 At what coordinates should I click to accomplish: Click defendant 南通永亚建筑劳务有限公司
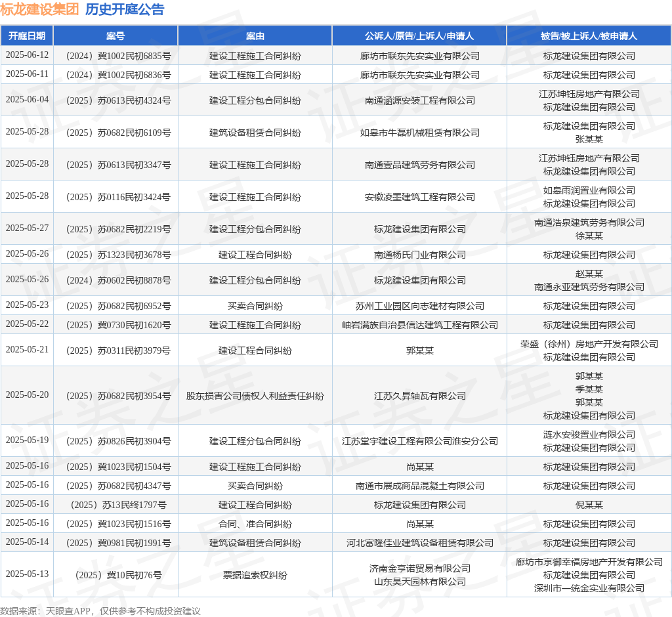[x=589, y=287]
